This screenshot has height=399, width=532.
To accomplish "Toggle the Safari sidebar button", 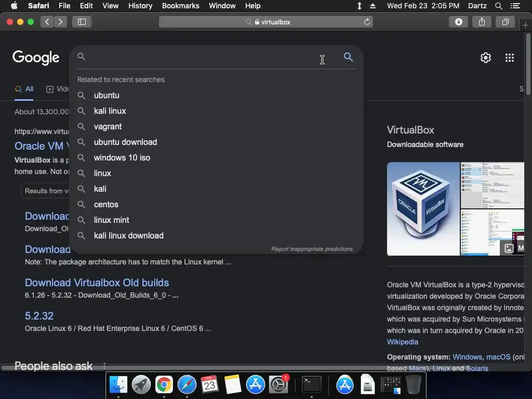I will point(82,22).
